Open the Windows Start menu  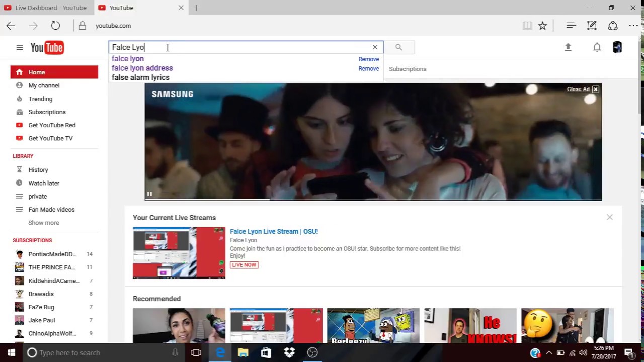(11, 353)
